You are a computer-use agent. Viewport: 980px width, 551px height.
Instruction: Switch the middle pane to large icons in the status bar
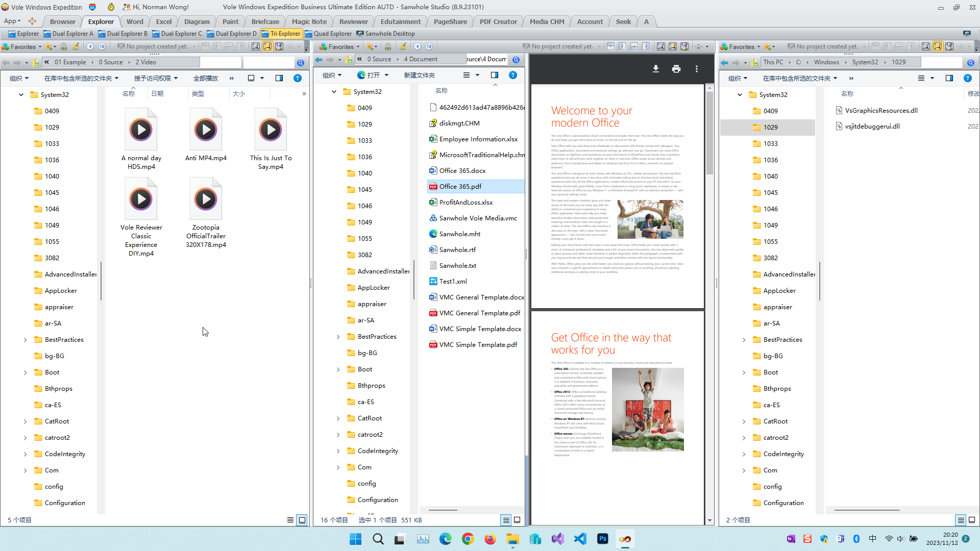[517, 520]
